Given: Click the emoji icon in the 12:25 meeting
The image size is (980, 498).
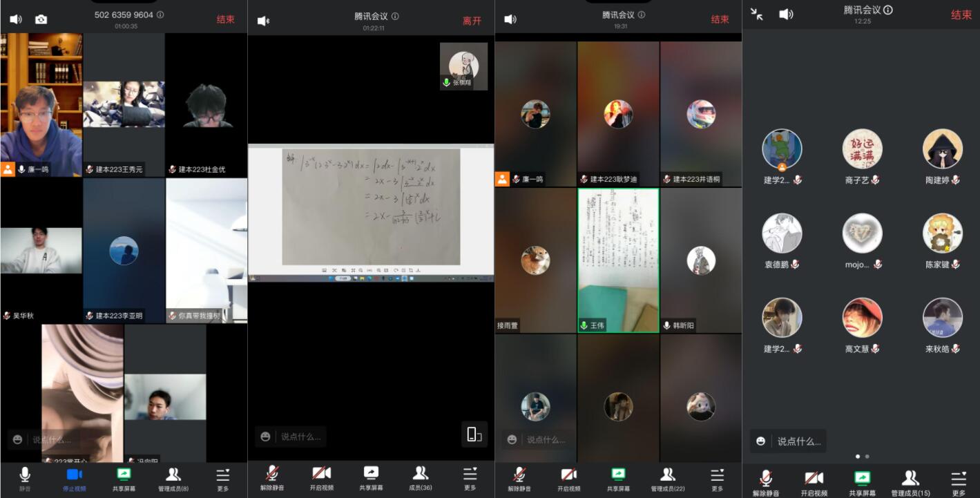Looking at the screenshot, I should pos(761,441).
